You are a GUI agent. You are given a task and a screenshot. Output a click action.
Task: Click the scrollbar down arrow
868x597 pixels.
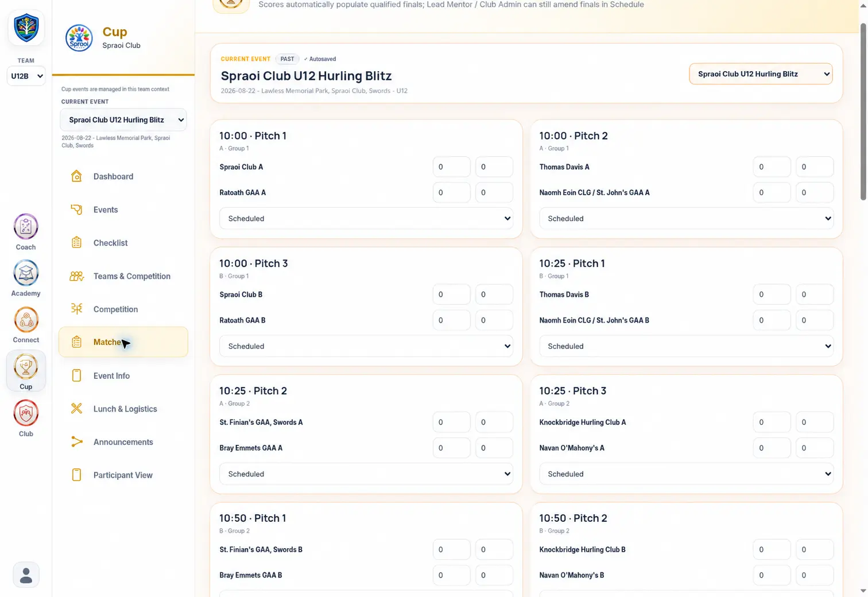(863, 591)
